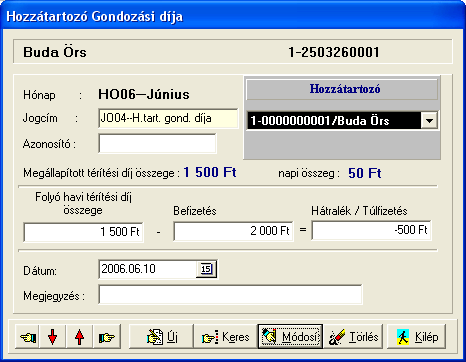Click the Megállapított térítési díj összege label
466x362 pixels.
click(x=101, y=174)
